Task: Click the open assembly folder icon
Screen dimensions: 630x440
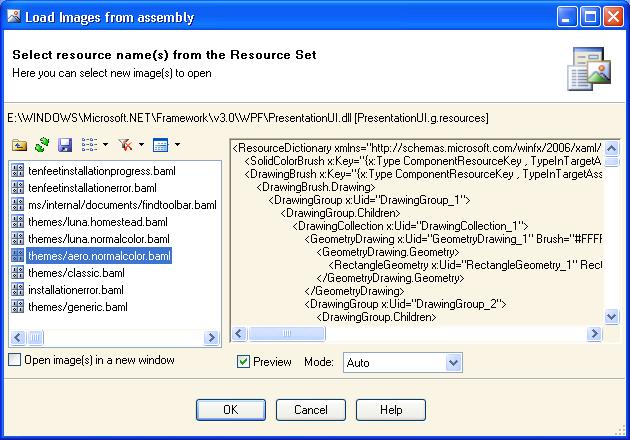Action: coord(19,145)
